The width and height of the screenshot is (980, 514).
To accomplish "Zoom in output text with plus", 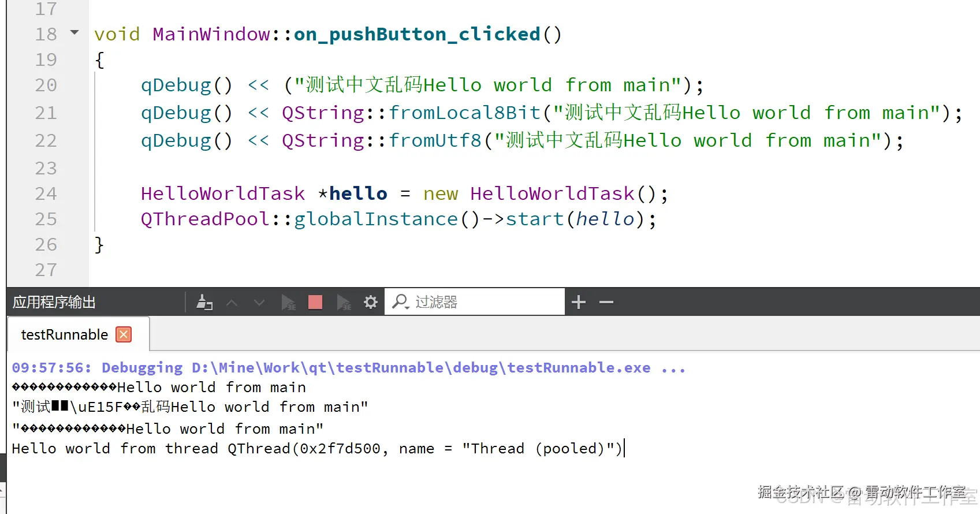I will point(579,302).
